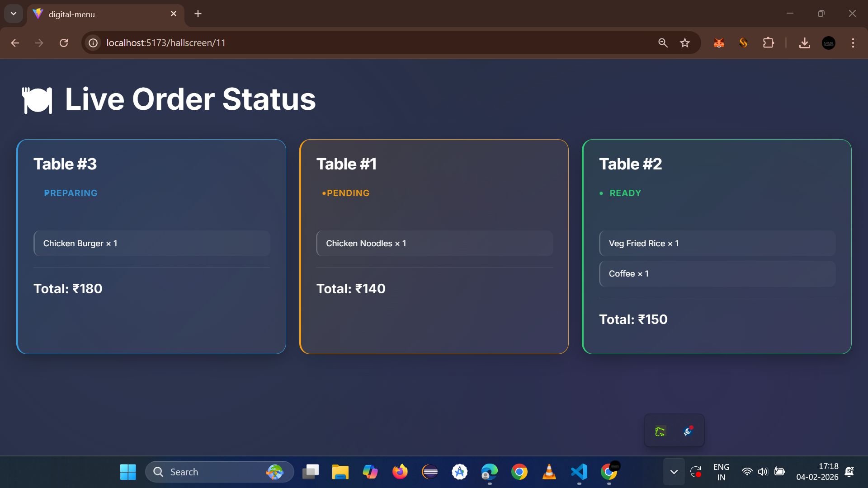Click Total: ₹140 on Table #1
868x488 pixels.
click(351, 289)
